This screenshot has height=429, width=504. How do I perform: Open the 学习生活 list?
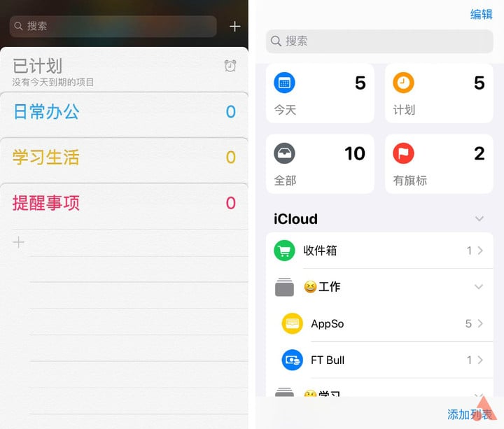tap(124, 157)
